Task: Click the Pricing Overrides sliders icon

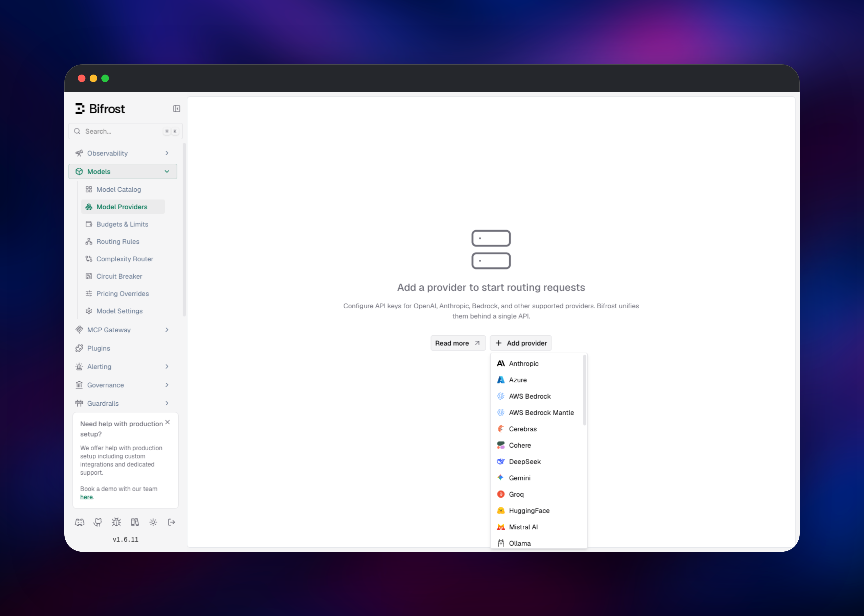Action: tap(89, 294)
